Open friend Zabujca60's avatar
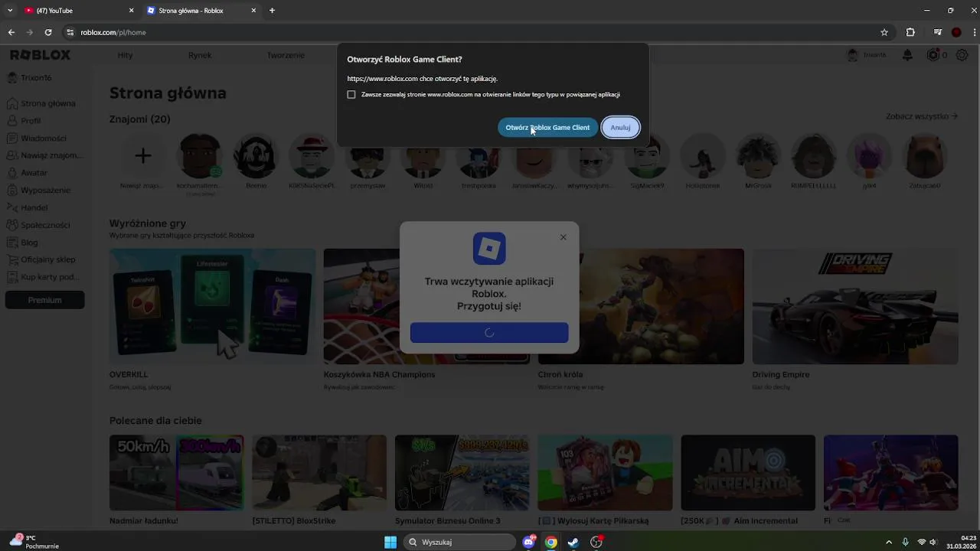The image size is (980, 551). click(x=925, y=156)
